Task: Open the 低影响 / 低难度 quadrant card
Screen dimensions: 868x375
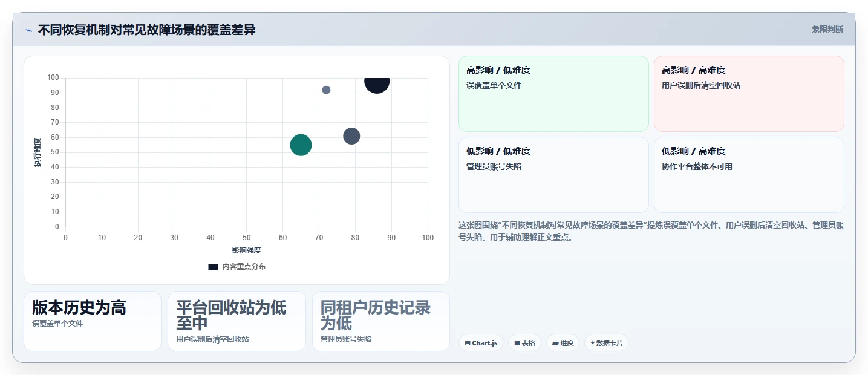Action: (553, 175)
